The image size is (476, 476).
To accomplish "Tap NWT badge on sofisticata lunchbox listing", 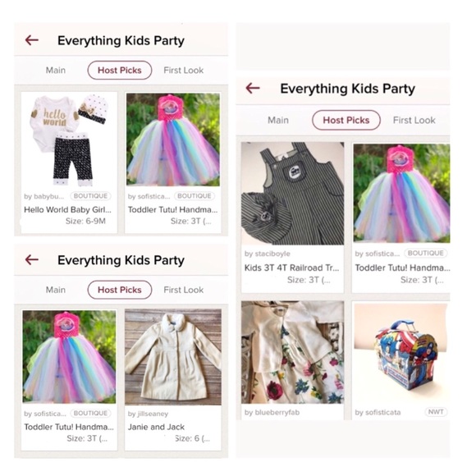I will (x=436, y=412).
